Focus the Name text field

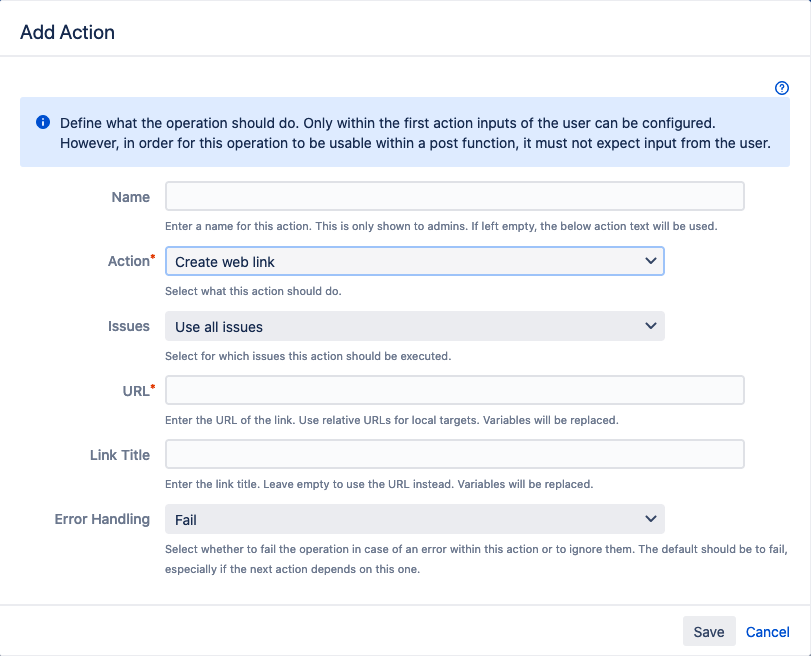tap(454, 196)
